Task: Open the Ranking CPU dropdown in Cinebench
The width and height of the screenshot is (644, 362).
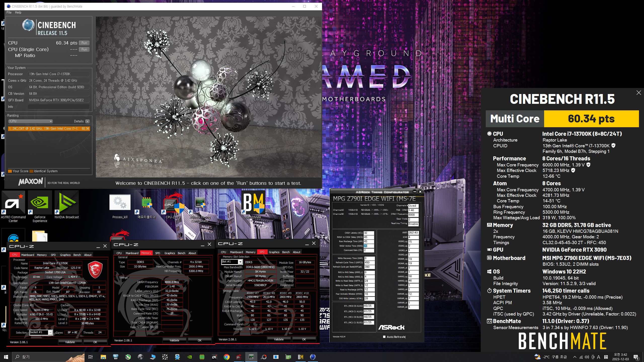Action: (x=30, y=121)
